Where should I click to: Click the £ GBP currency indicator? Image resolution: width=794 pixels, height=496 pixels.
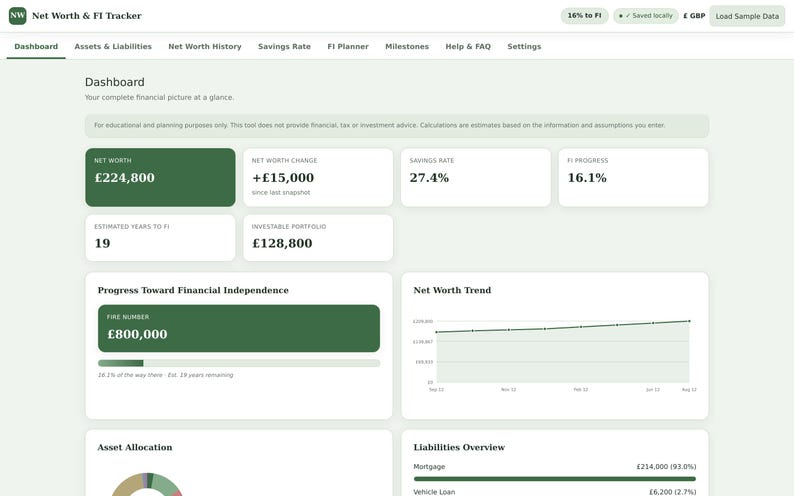[694, 16]
